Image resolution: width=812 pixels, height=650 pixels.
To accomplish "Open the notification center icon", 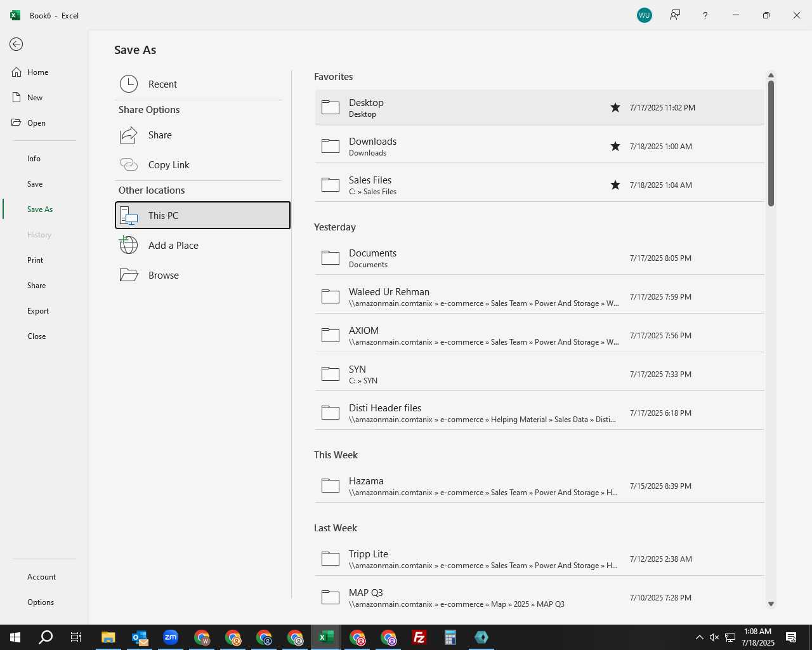I will click(791, 637).
